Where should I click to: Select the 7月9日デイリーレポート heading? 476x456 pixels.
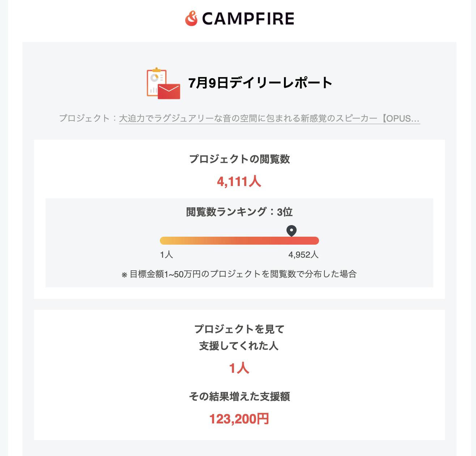260,83
